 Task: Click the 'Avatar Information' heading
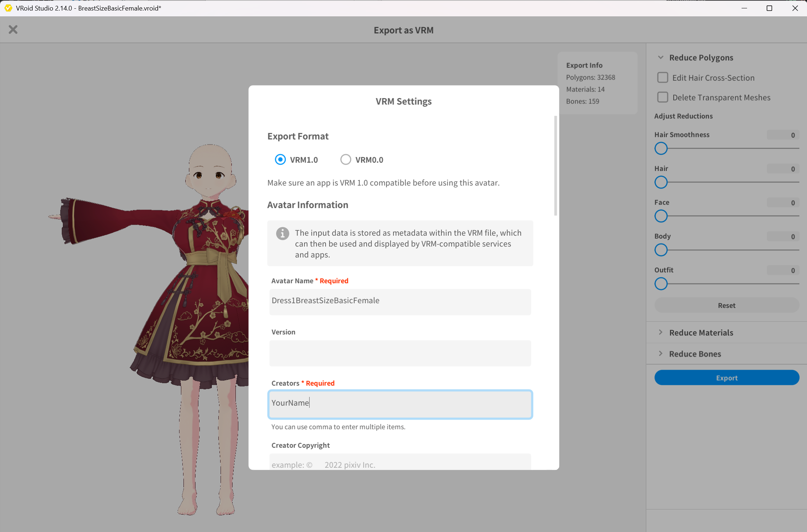[x=307, y=205]
